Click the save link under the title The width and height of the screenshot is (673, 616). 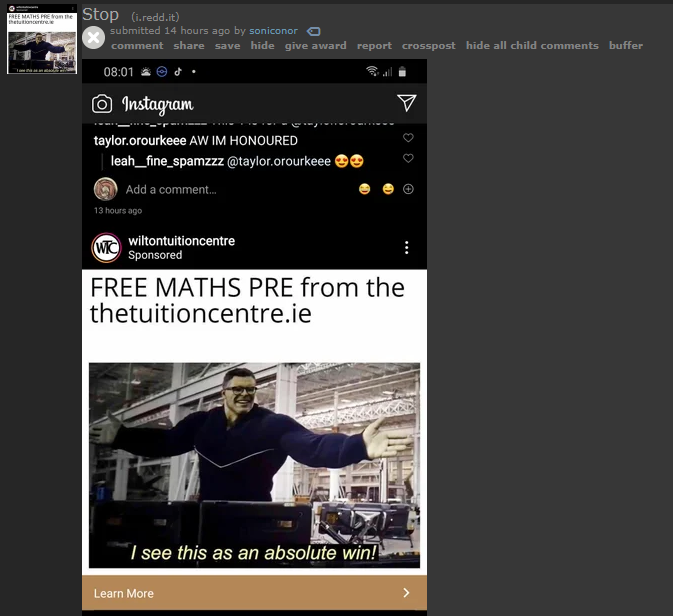pyautogui.click(x=227, y=46)
